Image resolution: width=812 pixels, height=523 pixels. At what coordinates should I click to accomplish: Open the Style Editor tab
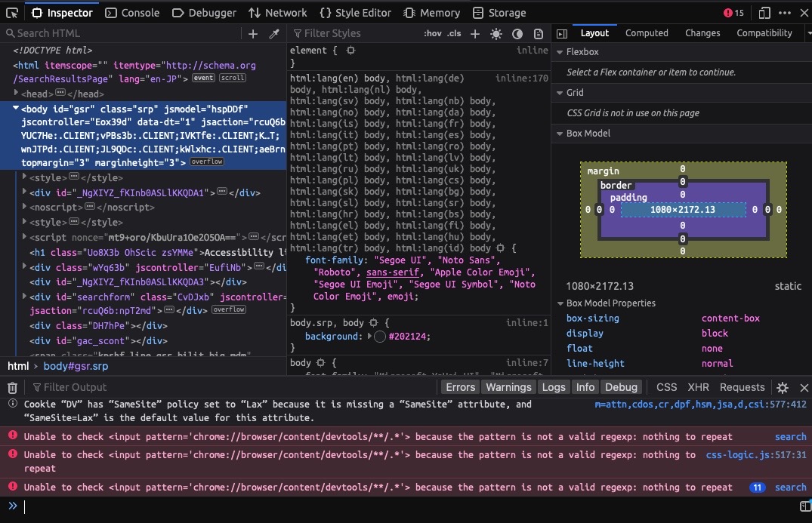pyautogui.click(x=355, y=13)
